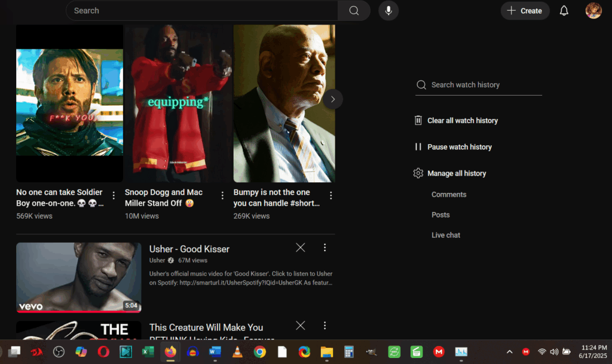Open the red Redragon app in taskbar
The height and width of the screenshot is (364, 612).
click(36, 352)
